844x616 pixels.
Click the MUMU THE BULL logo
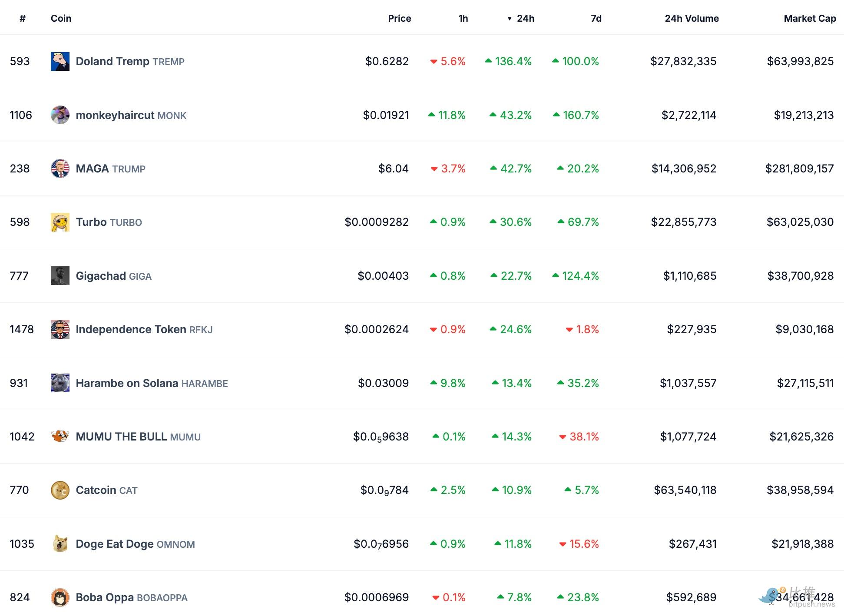(60, 437)
